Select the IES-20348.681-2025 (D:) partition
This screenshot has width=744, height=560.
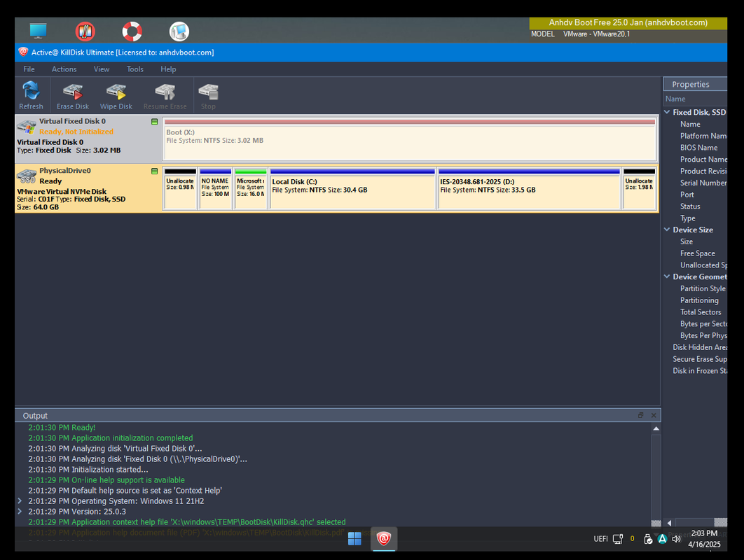(529, 188)
